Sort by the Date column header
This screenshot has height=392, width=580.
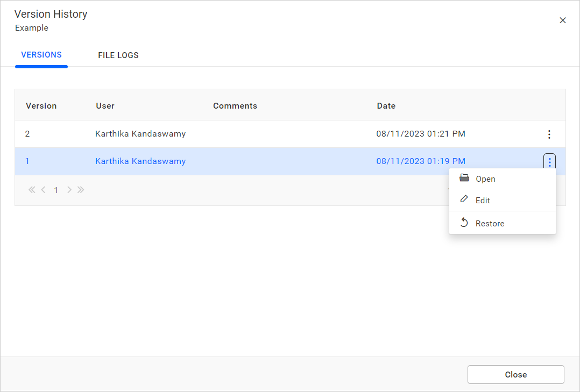pos(386,106)
